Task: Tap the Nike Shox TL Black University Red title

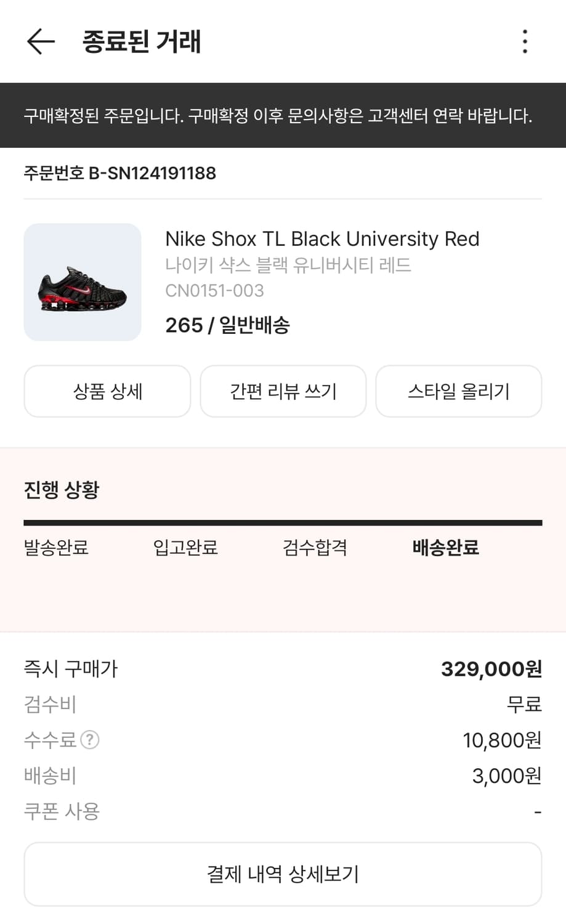Action: point(322,238)
